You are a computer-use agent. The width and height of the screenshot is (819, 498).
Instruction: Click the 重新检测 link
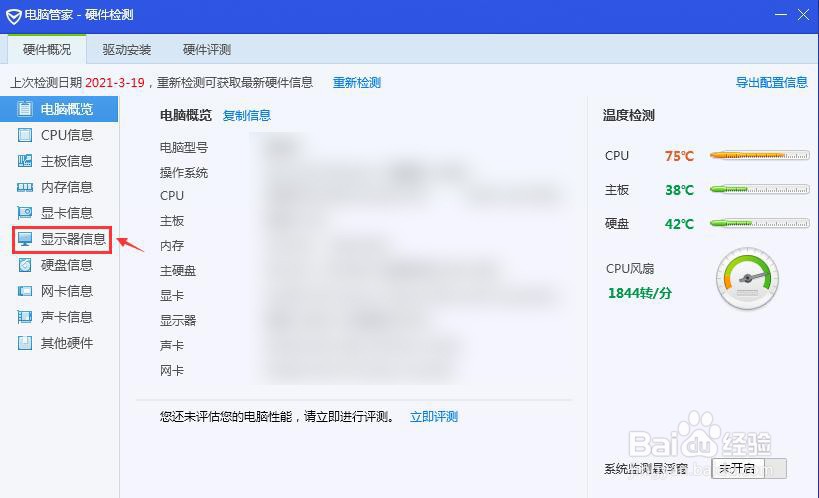pyautogui.click(x=357, y=83)
